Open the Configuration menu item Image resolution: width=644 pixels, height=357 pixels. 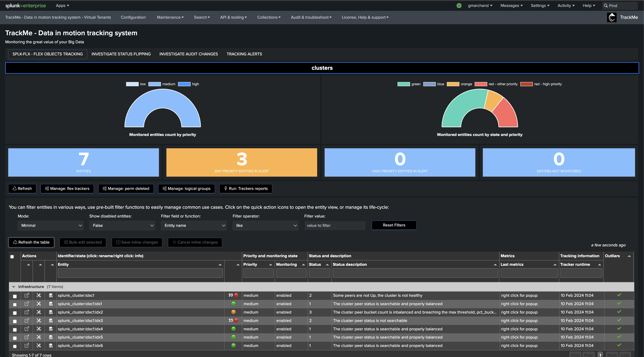pyautogui.click(x=133, y=17)
